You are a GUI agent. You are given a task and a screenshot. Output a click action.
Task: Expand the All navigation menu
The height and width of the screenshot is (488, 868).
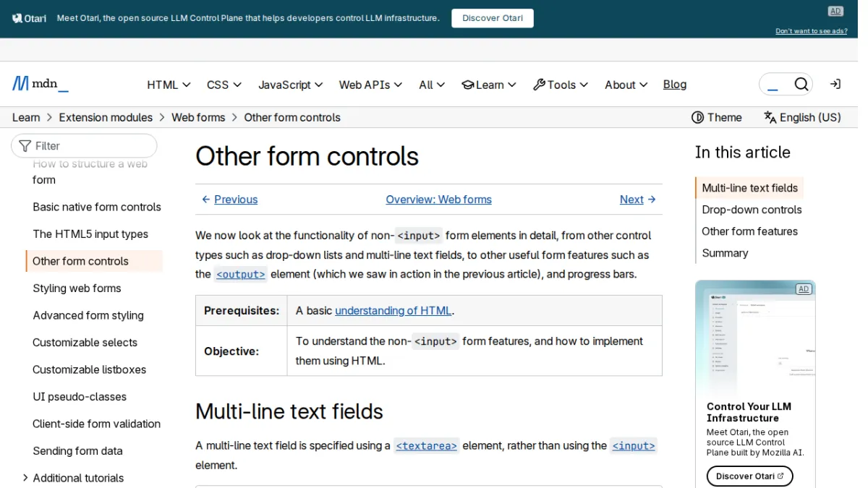coord(431,85)
